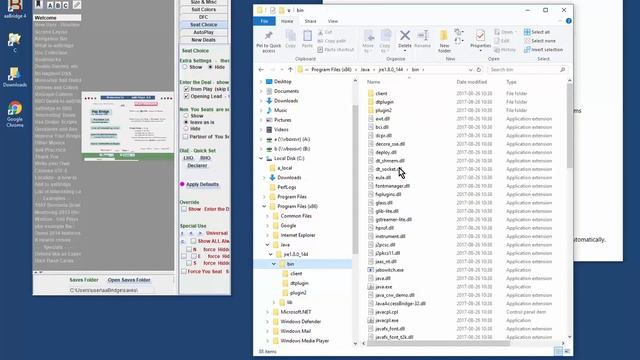This screenshot has width=640, height=360.
Task: Click the navigation tree scrollbar thumb
Action: pyautogui.click(x=355, y=180)
